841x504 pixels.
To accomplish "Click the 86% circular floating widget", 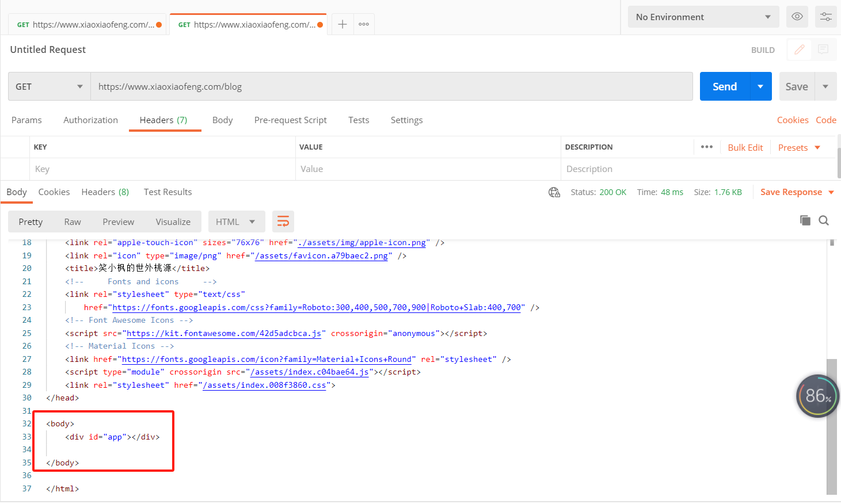I will [818, 396].
